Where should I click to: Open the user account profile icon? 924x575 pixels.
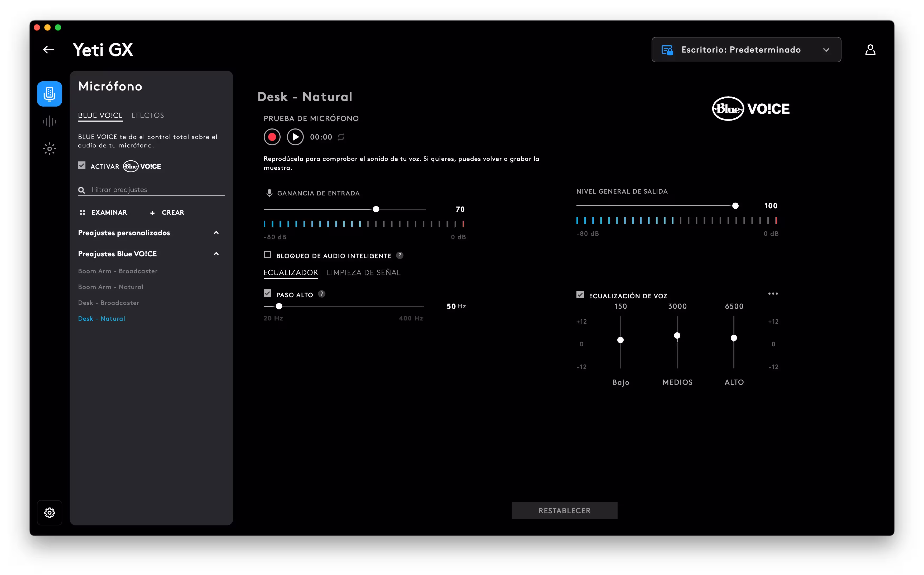click(x=870, y=50)
